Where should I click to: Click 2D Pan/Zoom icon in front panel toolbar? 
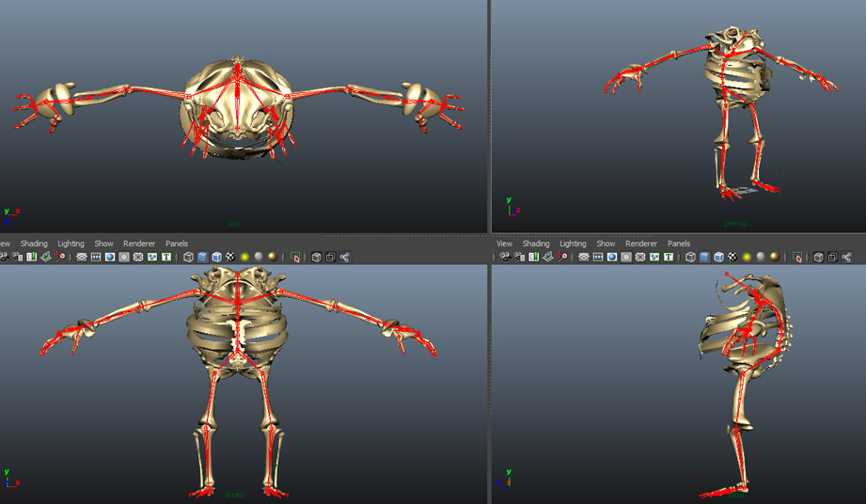coord(59,257)
